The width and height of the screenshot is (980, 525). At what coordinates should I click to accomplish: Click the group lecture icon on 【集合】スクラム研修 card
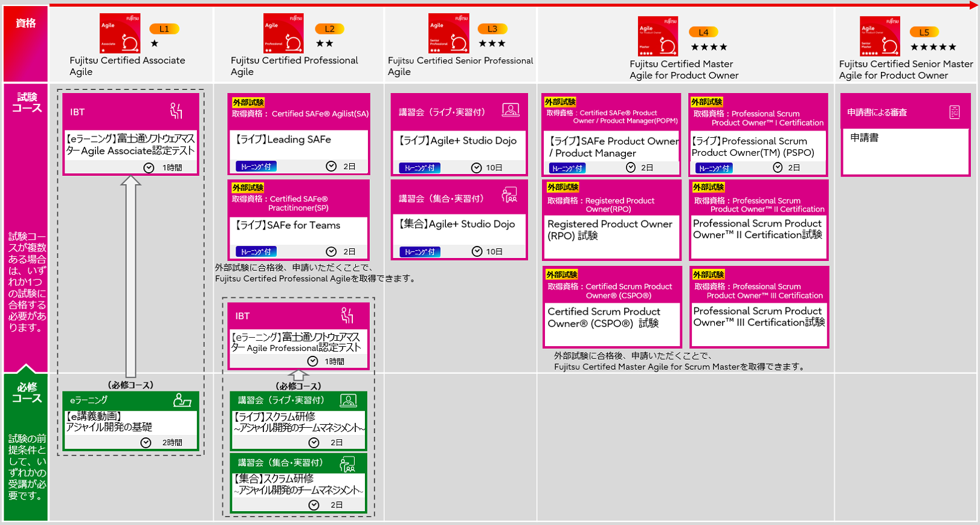point(347,464)
